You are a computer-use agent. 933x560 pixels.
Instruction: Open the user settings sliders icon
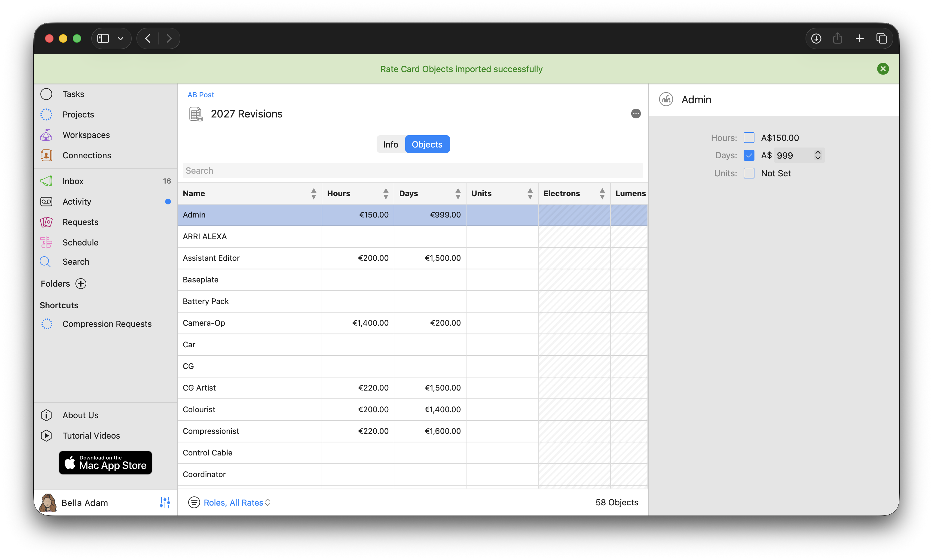click(x=165, y=502)
